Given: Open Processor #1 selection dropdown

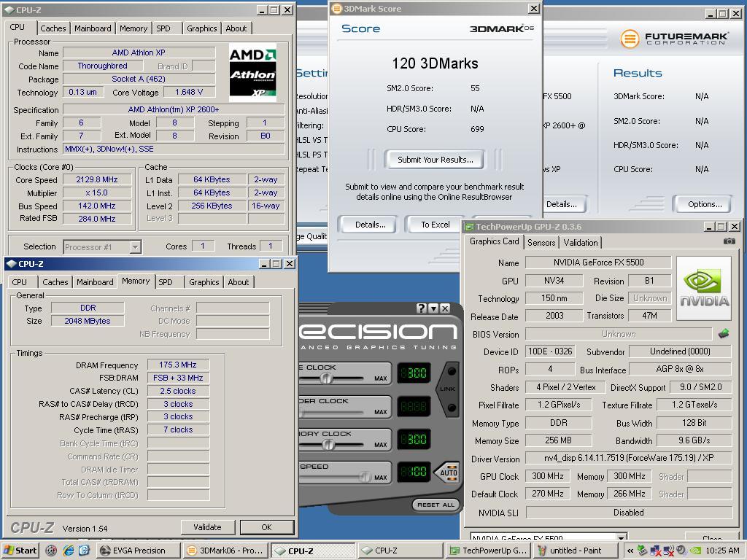Looking at the screenshot, I should coord(135,246).
